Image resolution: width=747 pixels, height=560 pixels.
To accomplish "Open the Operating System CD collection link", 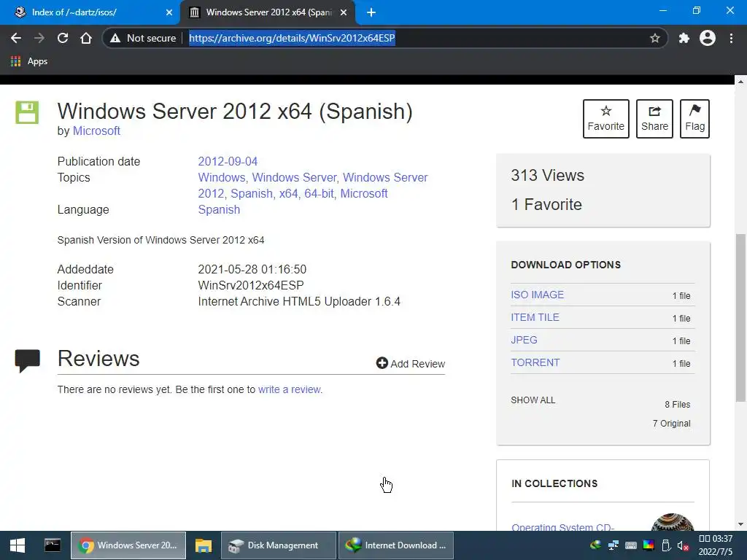I will pos(562,526).
